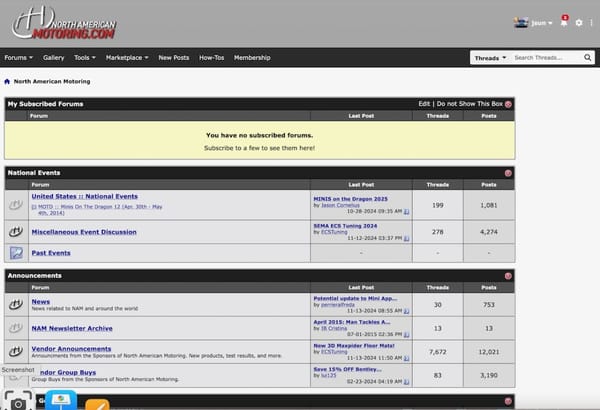The height and width of the screenshot is (410, 600).
Task: Expand the Marketplace dropdown menu
Action: coord(127,58)
